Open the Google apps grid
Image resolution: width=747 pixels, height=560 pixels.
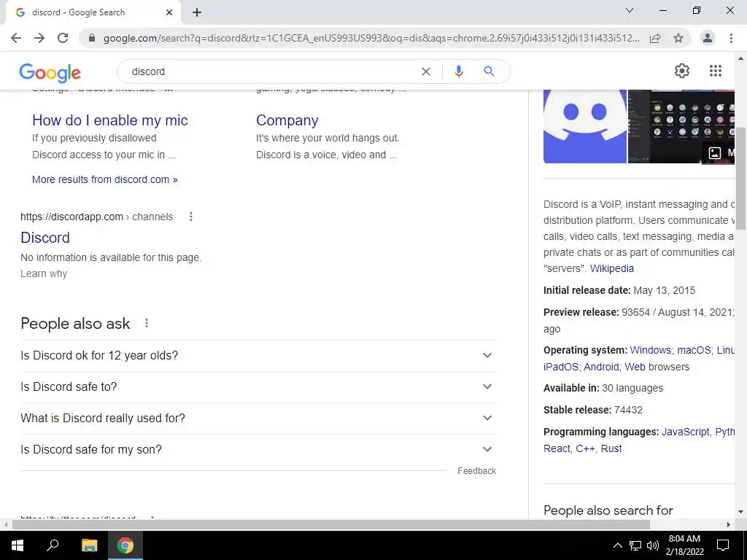(716, 71)
